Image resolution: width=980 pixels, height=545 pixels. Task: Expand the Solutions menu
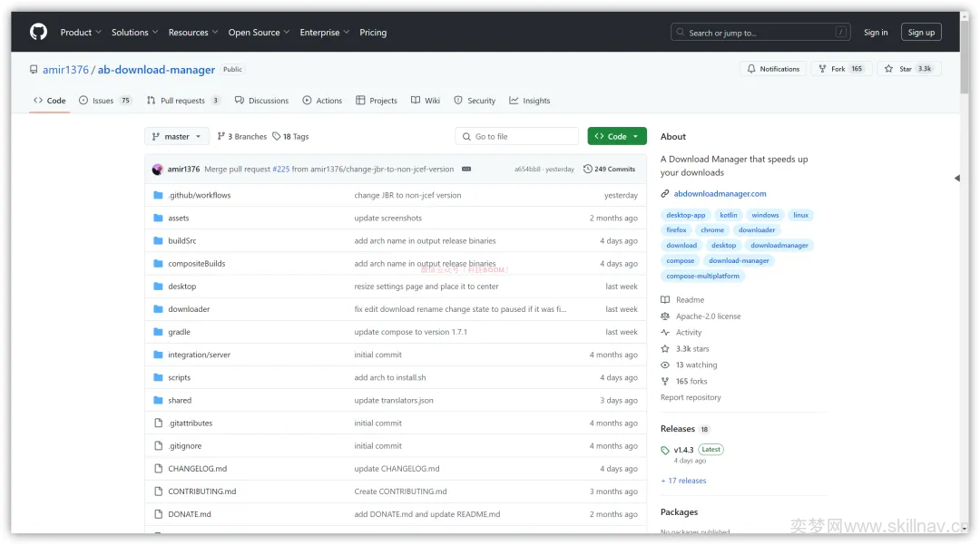tap(135, 32)
